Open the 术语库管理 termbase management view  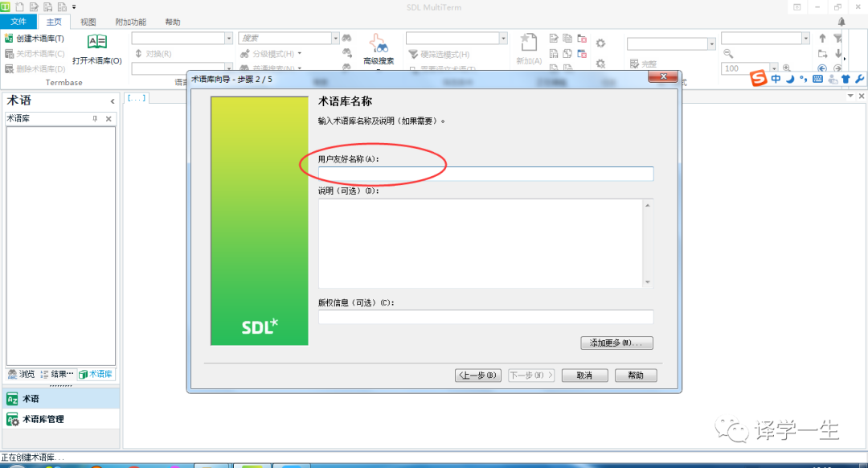61,419
